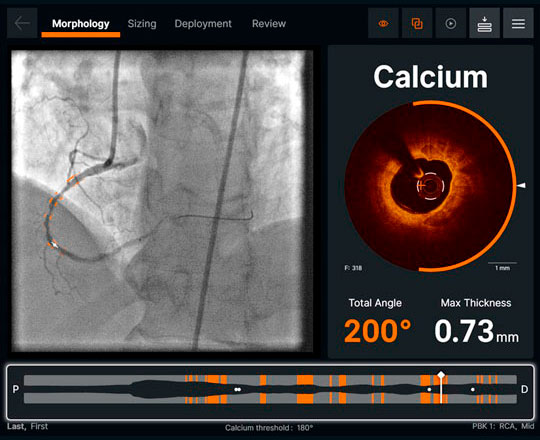This screenshot has height=440, width=540.
Task: Click the double white dot bookmark on lumen profile
Action: 237,389
